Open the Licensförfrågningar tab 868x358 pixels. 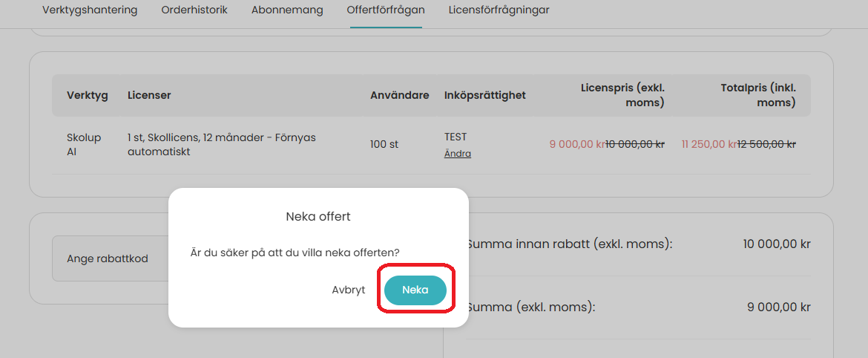(x=499, y=10)
